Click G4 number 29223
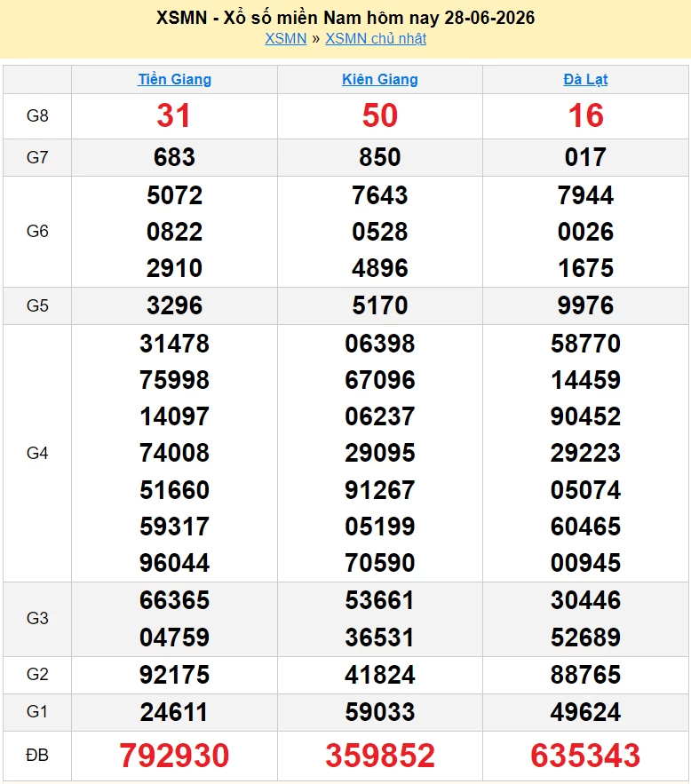The height and width of the screenshot is (784, 691). pyautogui.click(x=585, y=453)
